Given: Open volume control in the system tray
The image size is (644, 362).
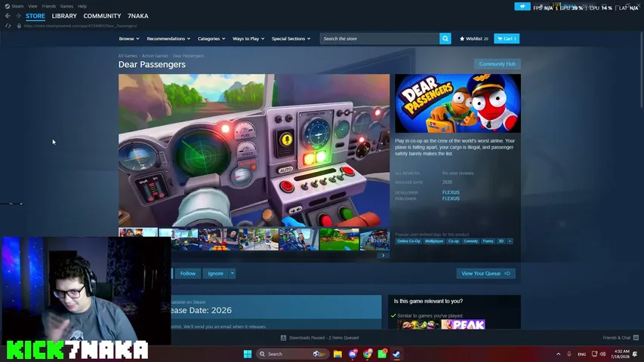Looking at the screenshot, I should 603,354.
